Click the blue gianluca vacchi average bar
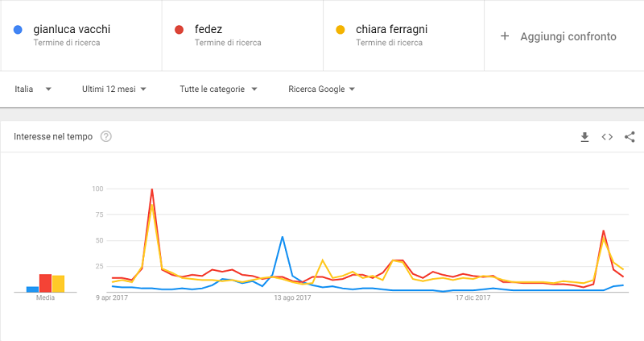Screen dimensions: 644x341 tap(32, 289)
